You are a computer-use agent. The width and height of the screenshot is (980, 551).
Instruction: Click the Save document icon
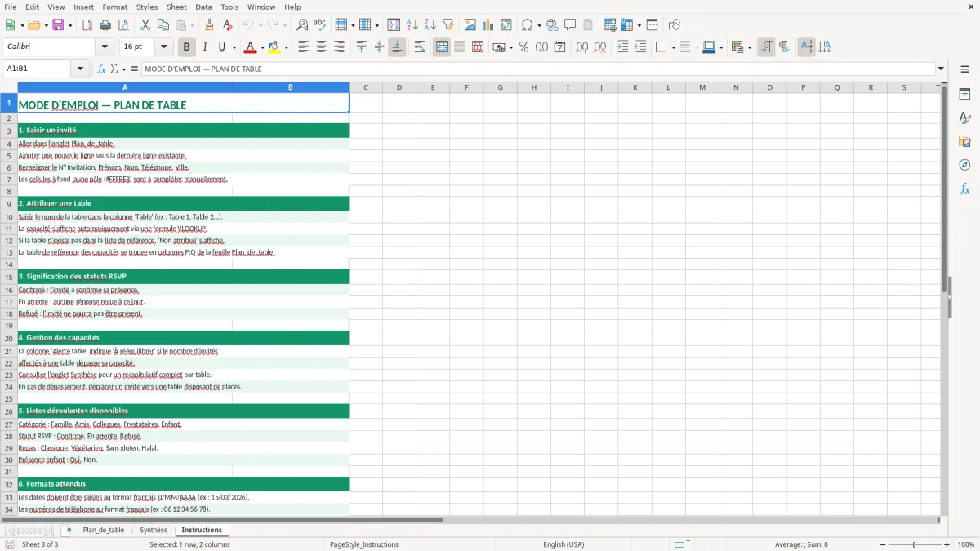click(58, 25)
